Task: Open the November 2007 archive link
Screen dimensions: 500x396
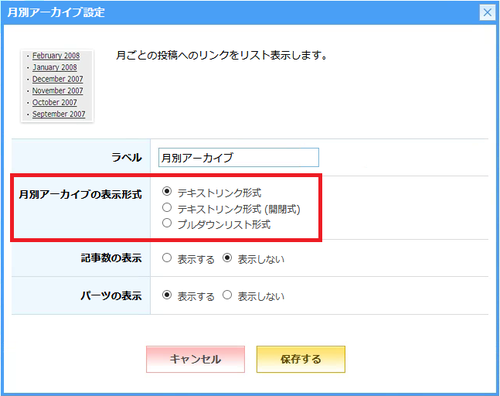Action: tap(58, 91)
